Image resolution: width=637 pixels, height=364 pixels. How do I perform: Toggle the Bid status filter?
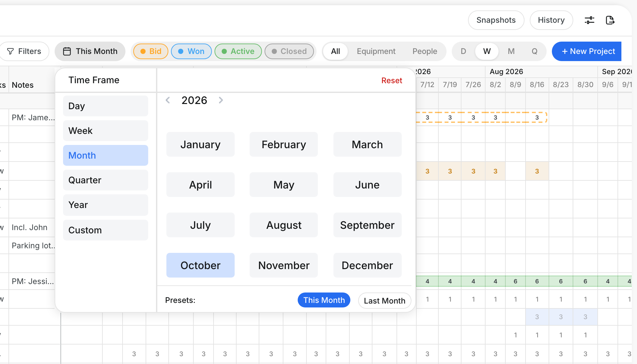pyautogui.click(x=150, y=51)
